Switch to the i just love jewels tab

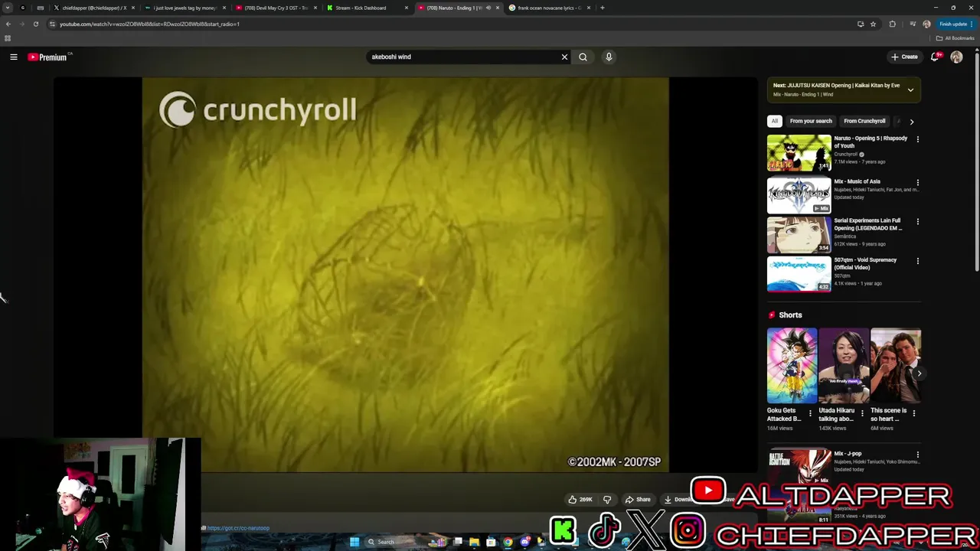(x=185, y=8)
